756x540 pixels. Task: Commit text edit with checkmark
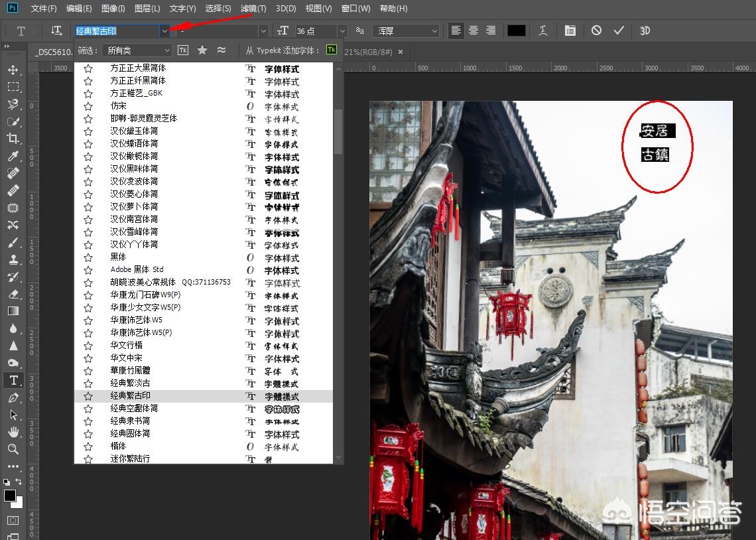coord(619,31)
